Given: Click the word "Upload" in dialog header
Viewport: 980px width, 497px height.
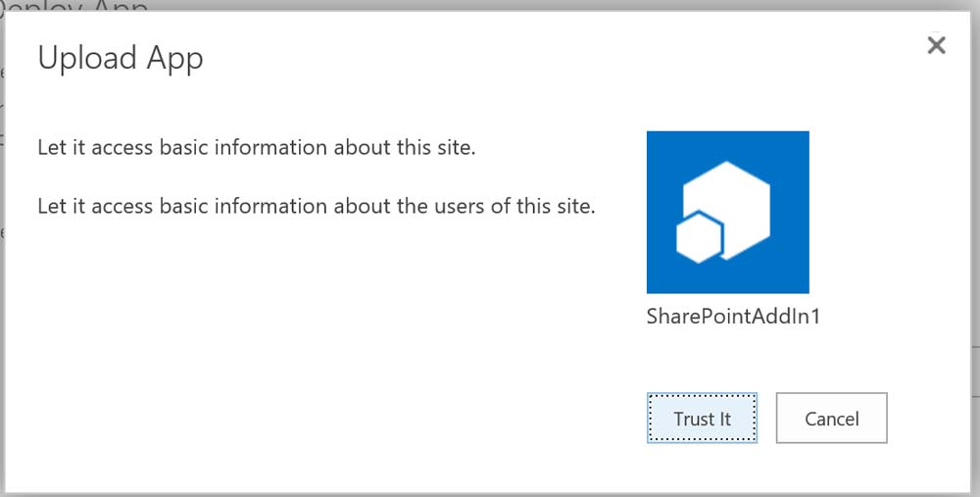Looking at the screenshot, I should tap(85, 58).
